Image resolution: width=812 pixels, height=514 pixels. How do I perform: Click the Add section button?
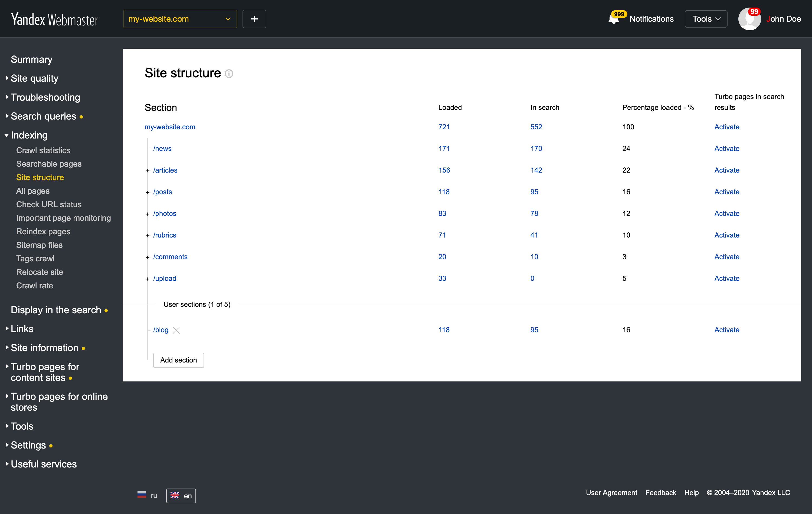(x=178, y=360)
